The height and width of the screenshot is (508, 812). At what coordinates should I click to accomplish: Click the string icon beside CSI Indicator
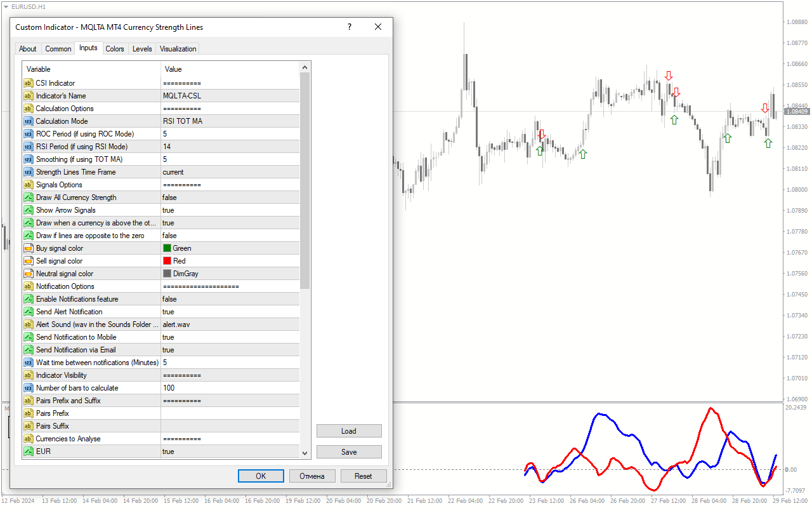[x=28, y=83]
